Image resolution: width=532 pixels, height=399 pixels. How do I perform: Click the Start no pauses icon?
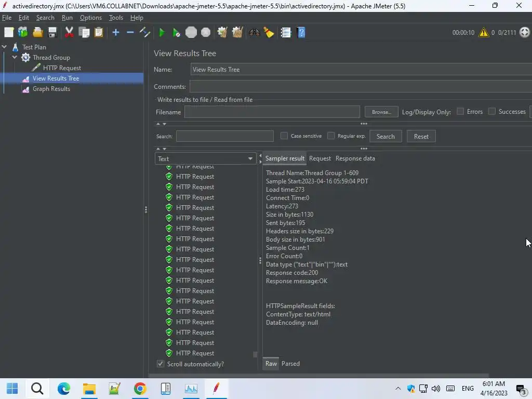pyautogui.click(x=176, y=33)
